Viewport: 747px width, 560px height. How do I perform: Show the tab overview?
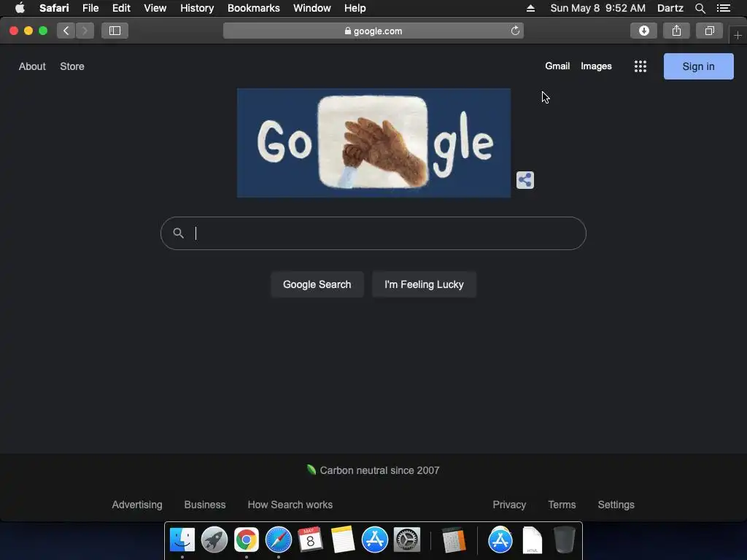709,31
